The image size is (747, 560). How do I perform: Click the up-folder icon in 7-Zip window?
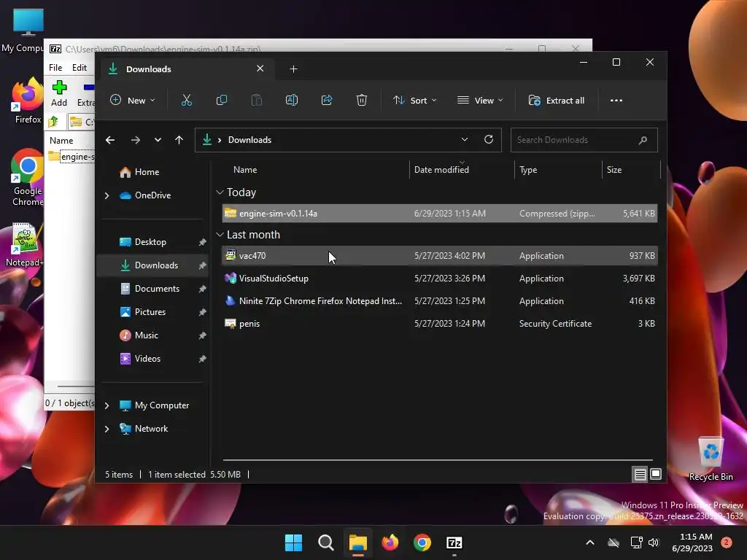pos(53,122)
